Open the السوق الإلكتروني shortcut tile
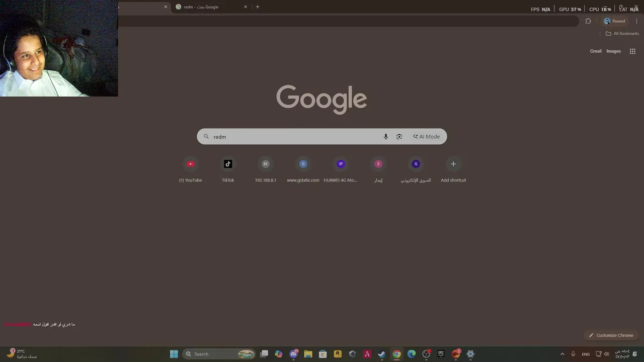Image resolution: width=644 pixels, height=362 pixels. (x=416, y=170)
